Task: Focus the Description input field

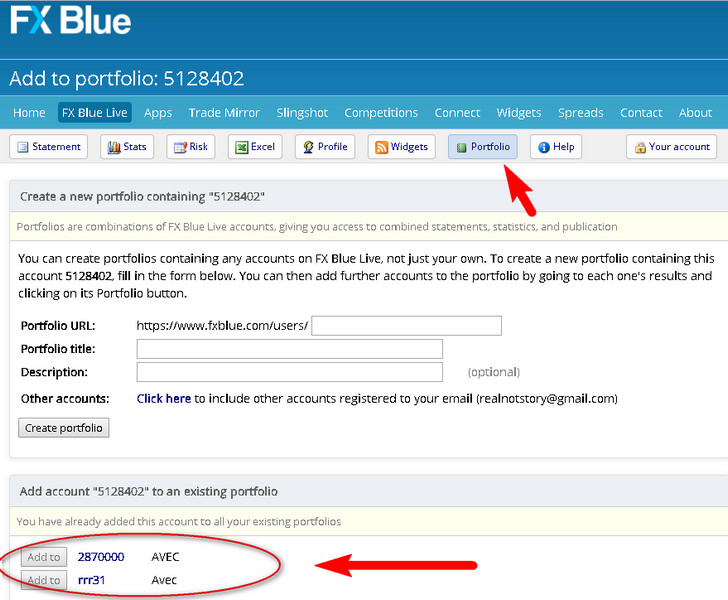Action: point(289,372)
